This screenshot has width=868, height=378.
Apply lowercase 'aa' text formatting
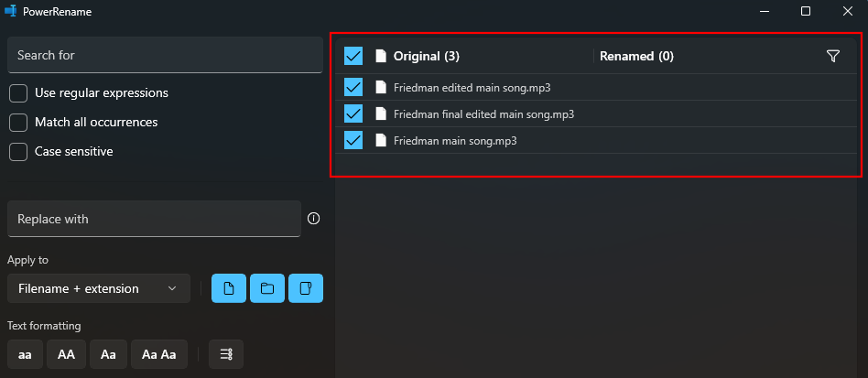tap(25, 354)
